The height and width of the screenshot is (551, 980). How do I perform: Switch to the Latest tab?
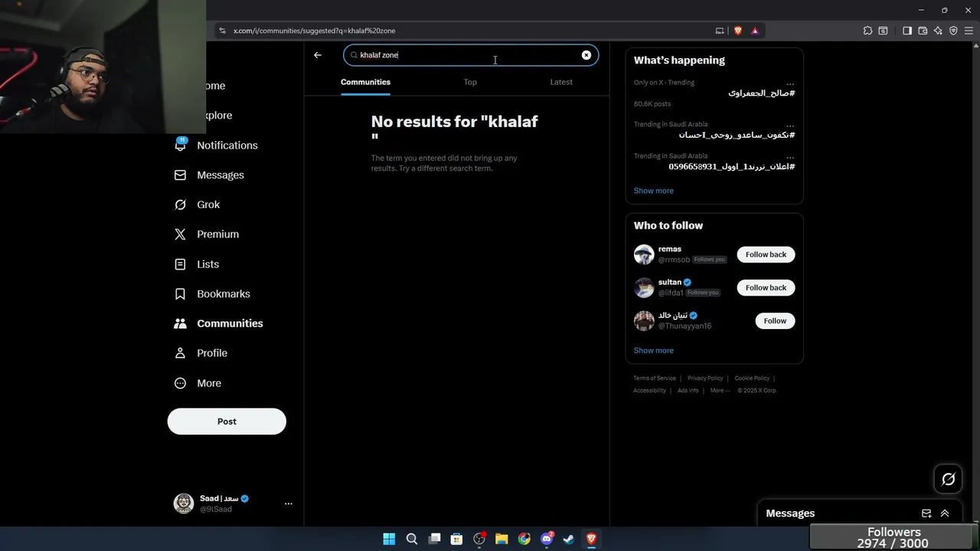[x=561, y=82]
